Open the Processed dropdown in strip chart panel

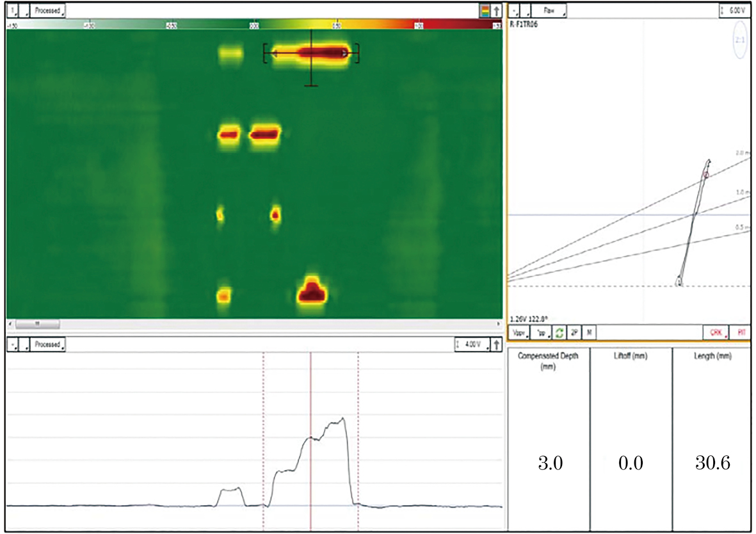pos(49,344)
